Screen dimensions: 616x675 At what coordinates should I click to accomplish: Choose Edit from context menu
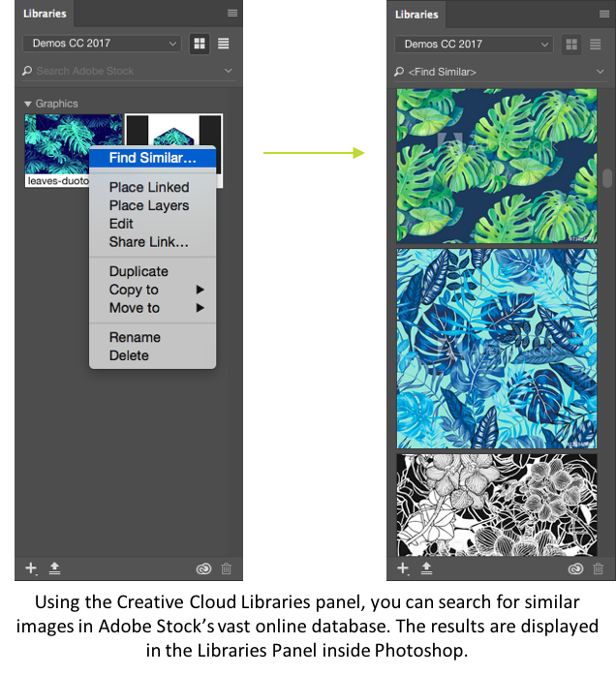[x=152, y=224]
